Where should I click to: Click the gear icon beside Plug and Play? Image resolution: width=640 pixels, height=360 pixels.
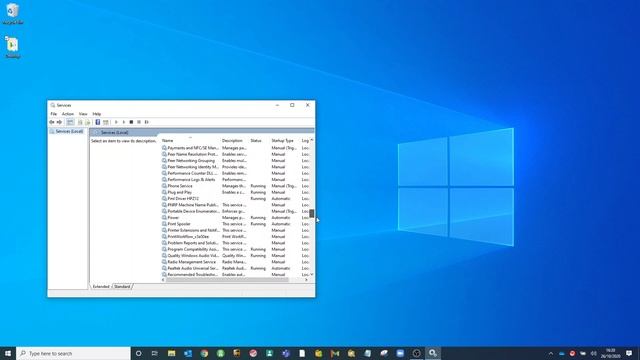[164, 192]
